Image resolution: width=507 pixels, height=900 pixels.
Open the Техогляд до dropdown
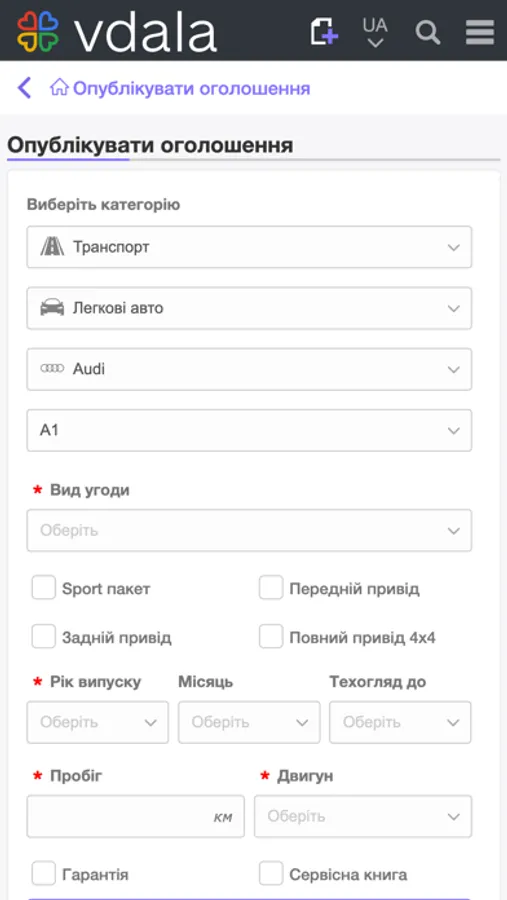pyautogui.click(x=400, y=722)
